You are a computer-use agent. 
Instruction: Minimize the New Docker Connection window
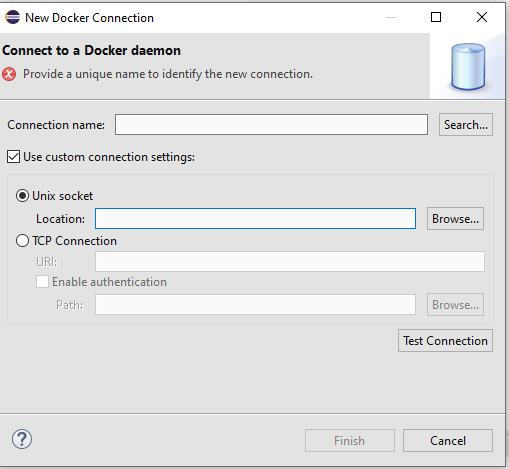(391, 17)
